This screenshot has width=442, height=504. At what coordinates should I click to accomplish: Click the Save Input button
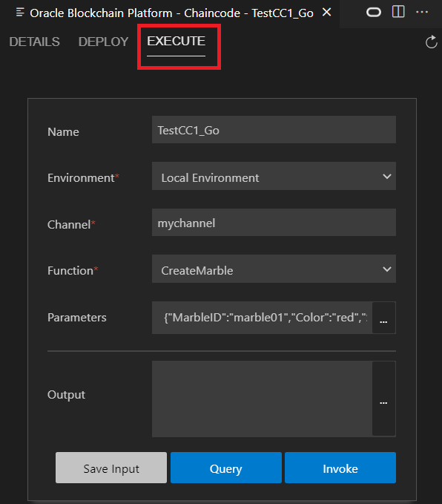coord(111,468)
